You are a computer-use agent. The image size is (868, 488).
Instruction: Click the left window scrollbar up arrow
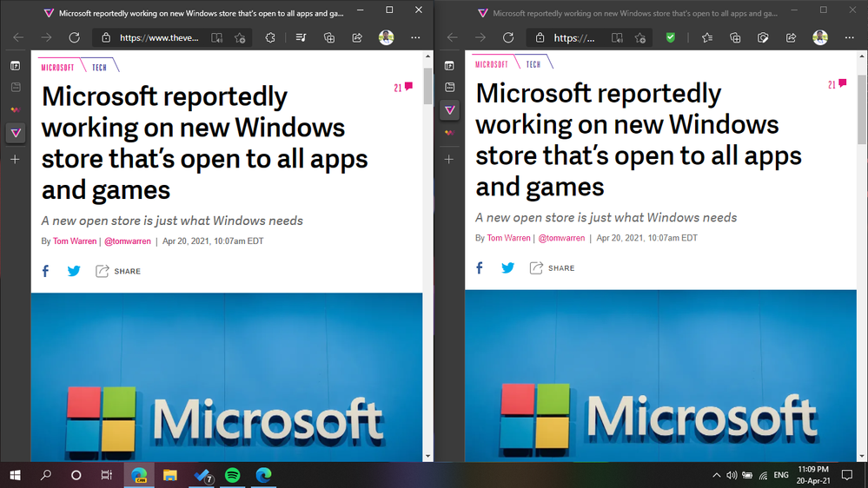pos(427,56)
